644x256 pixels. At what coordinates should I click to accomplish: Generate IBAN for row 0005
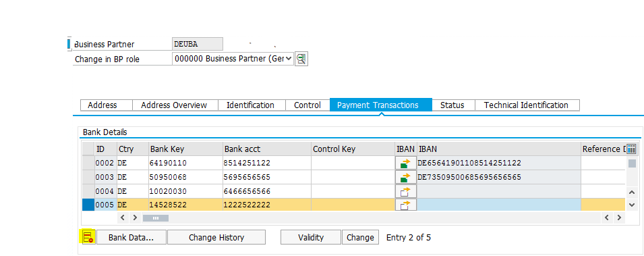point(406,205)
